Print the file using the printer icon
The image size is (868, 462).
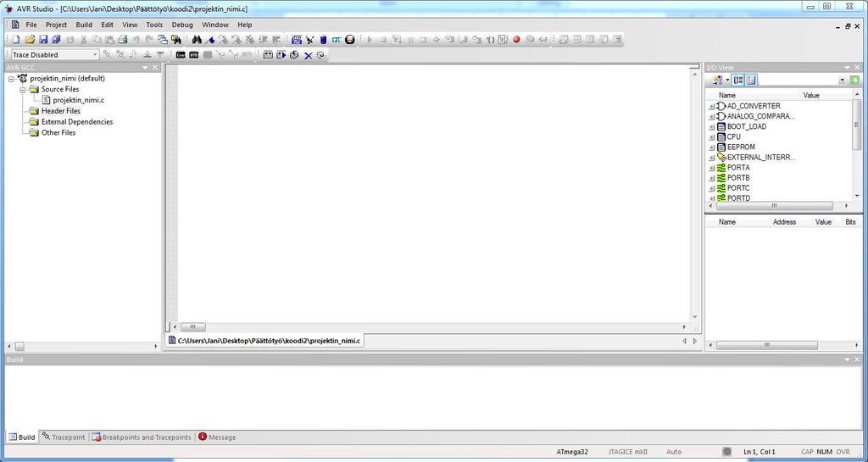[122, 39]
